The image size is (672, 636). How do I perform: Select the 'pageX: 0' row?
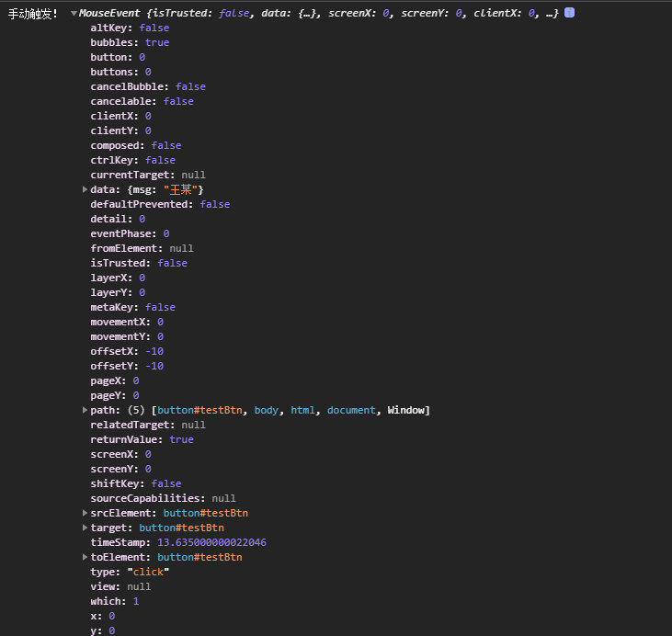(115, 381)
